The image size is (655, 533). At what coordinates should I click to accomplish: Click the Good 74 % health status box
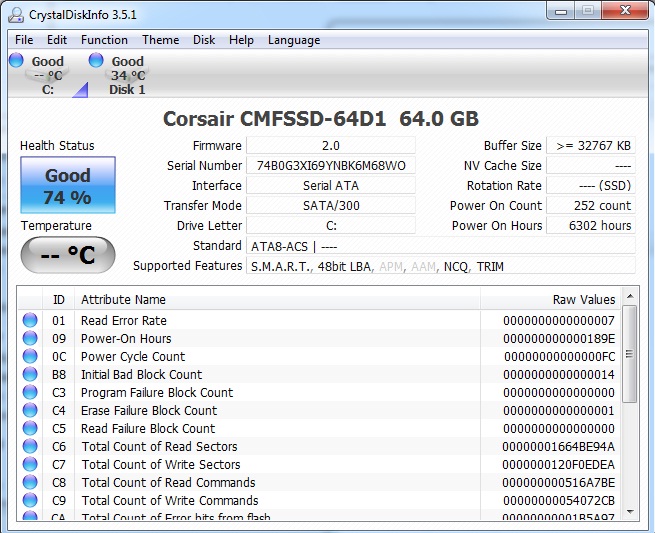[68, 185]
